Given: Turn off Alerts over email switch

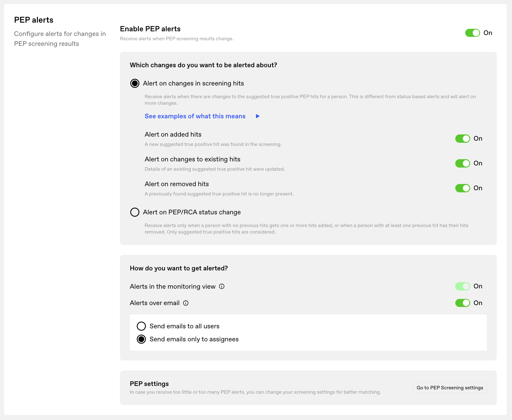Looking at the screenshot, I should [x=462, y=303].
